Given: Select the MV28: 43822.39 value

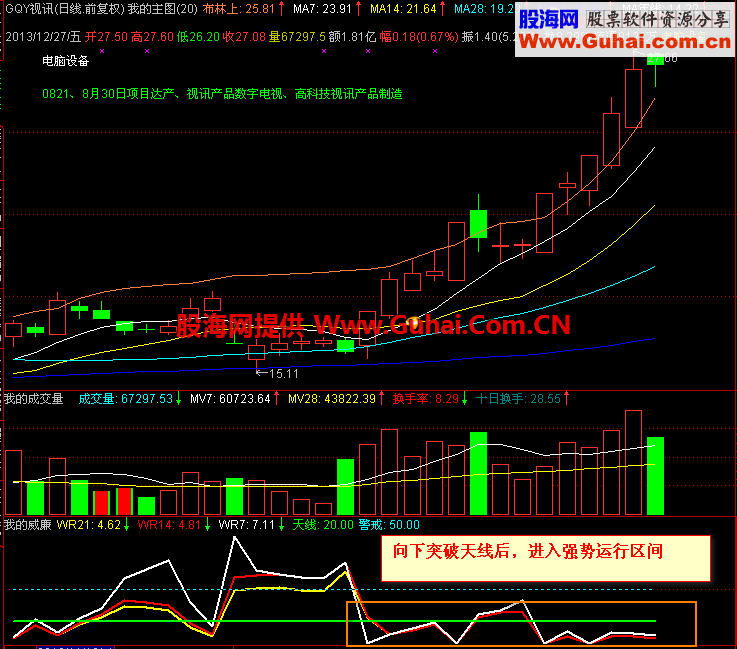Looking at the screenshot, I should coord(332,399).
